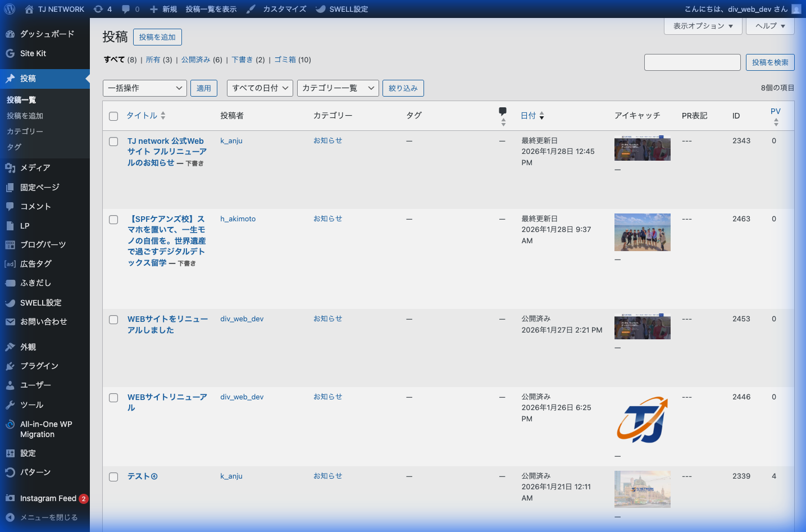Click the comments bubble icon in admin bar
The image size is (806, 532).
(130, 9)
